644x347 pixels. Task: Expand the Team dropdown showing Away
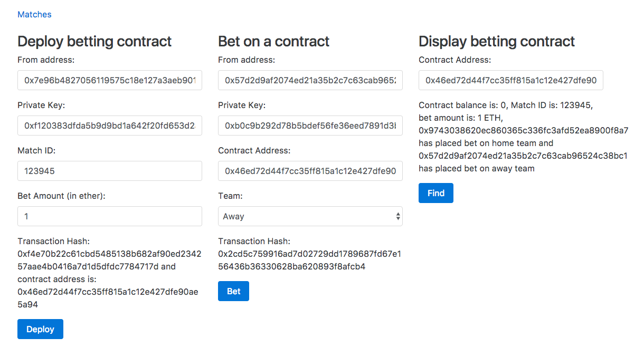coord(310,216)
